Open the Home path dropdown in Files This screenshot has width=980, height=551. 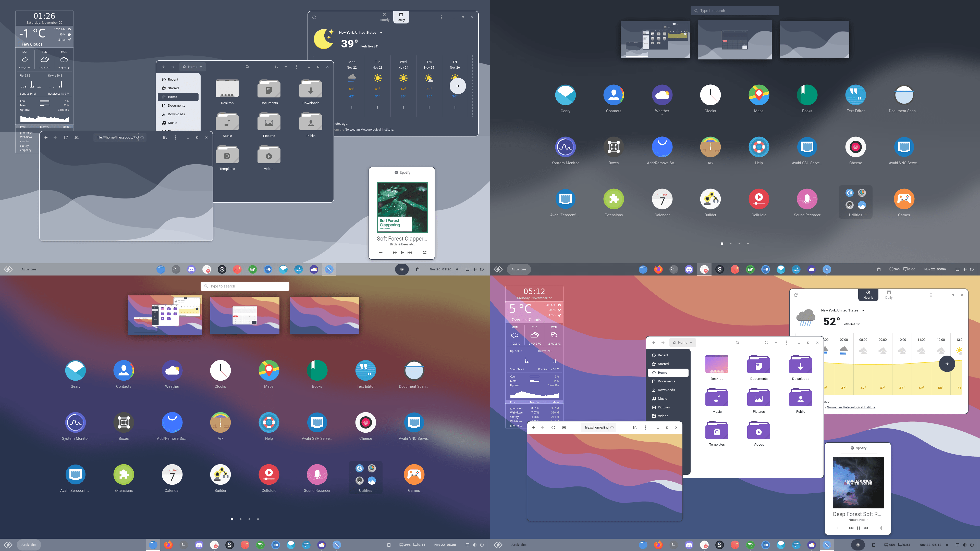coord(192,67)
